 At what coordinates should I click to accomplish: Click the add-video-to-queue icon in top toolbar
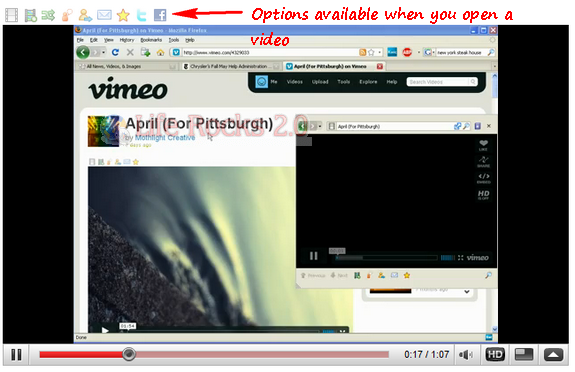coord(31,15)
